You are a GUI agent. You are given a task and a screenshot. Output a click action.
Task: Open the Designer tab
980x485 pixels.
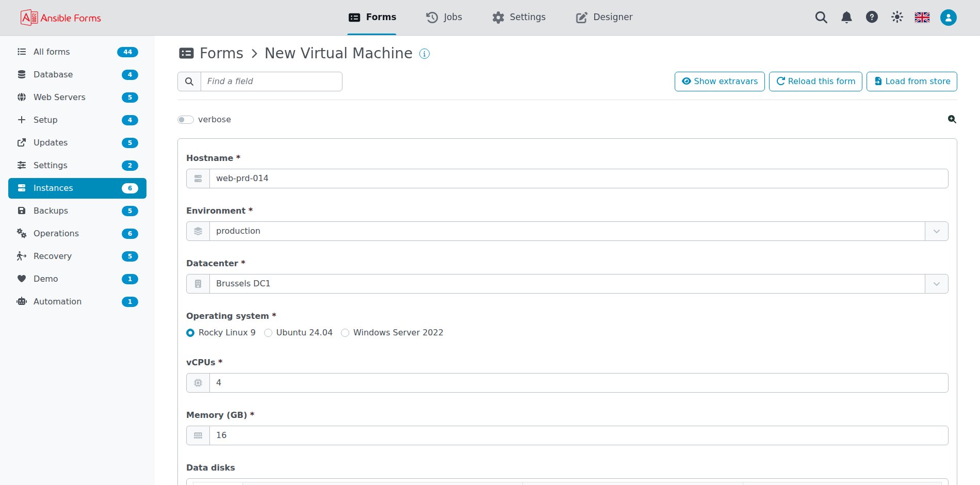(x=604, y=17)
